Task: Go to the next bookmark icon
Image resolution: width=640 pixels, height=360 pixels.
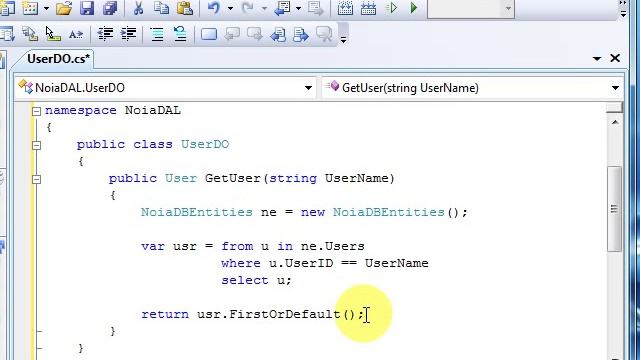Action: [x=254, y=34]
